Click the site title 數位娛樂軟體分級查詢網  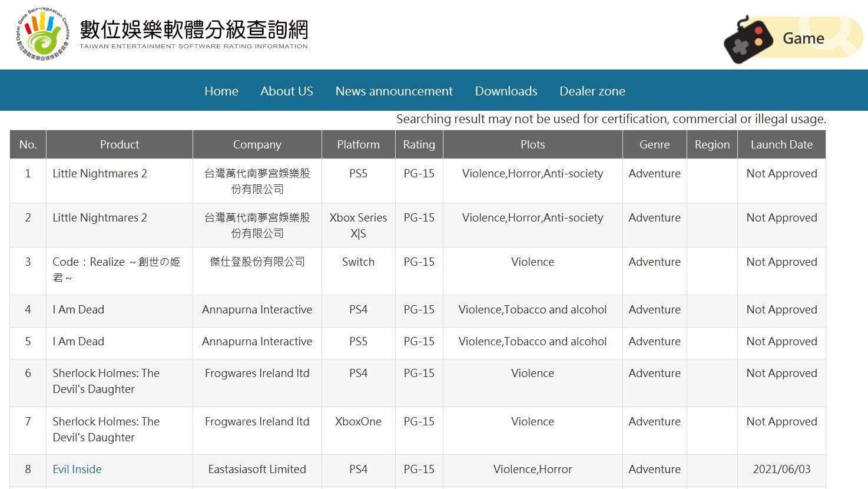pyautogui.click(x=194, y=29)
